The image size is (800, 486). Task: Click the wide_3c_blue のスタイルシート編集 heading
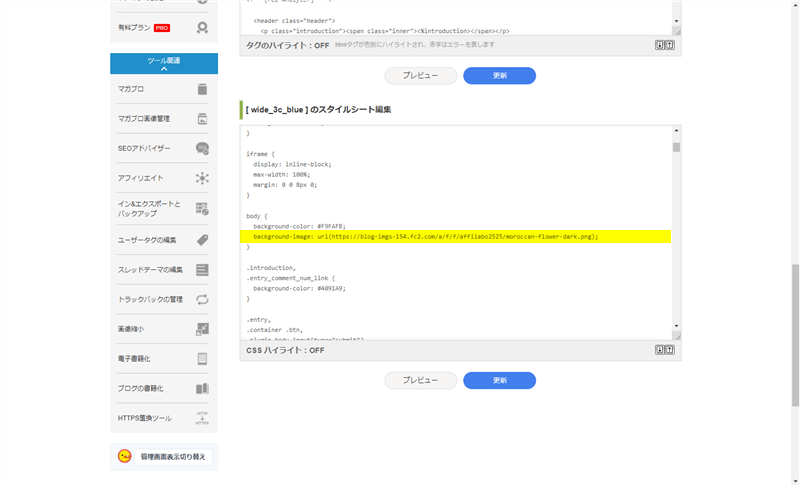[318, 110]
